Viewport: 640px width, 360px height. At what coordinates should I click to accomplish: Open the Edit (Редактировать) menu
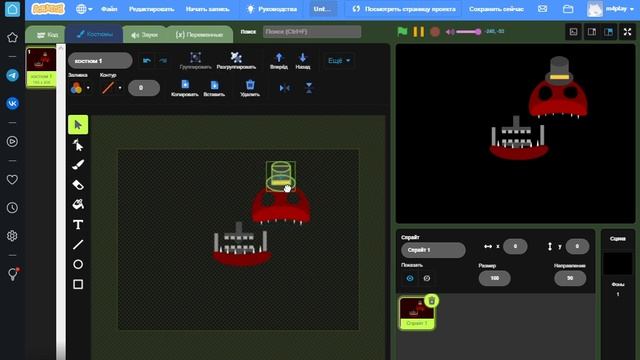tap(151, 9)
